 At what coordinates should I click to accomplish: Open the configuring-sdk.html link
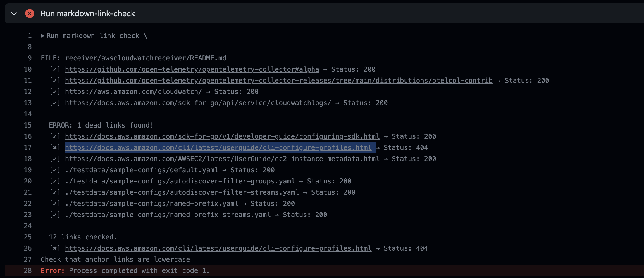pyautogui.click(x=222, y=136)
